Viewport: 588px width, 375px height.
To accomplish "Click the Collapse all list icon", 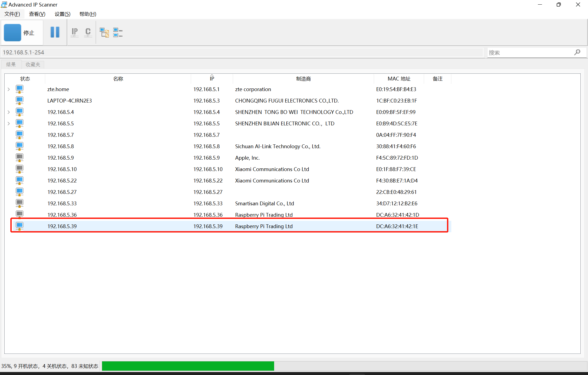I will [x=118, y=33].
